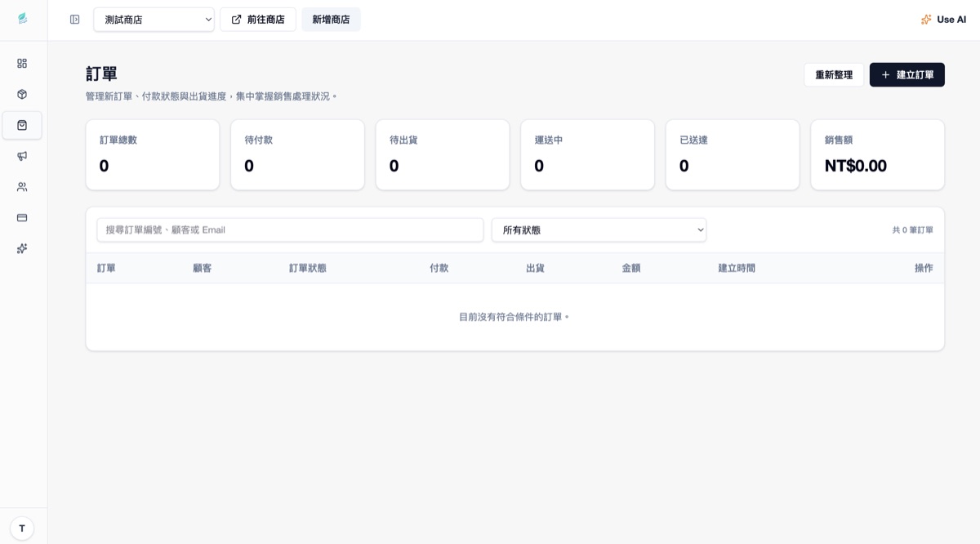Open the marketing megaphone icon
Image resolution: width=980 pixels, height=544 pixels.
(x=22, y=156)
